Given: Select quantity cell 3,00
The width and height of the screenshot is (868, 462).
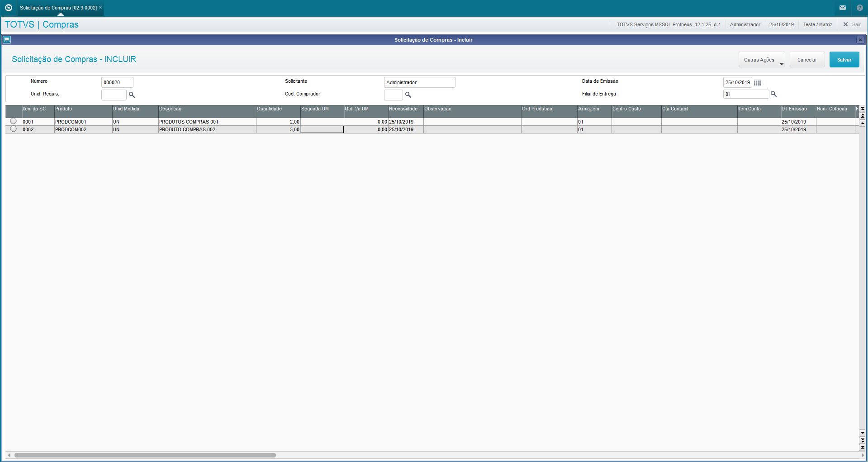Looking at the screenshot, I should 278,129.
